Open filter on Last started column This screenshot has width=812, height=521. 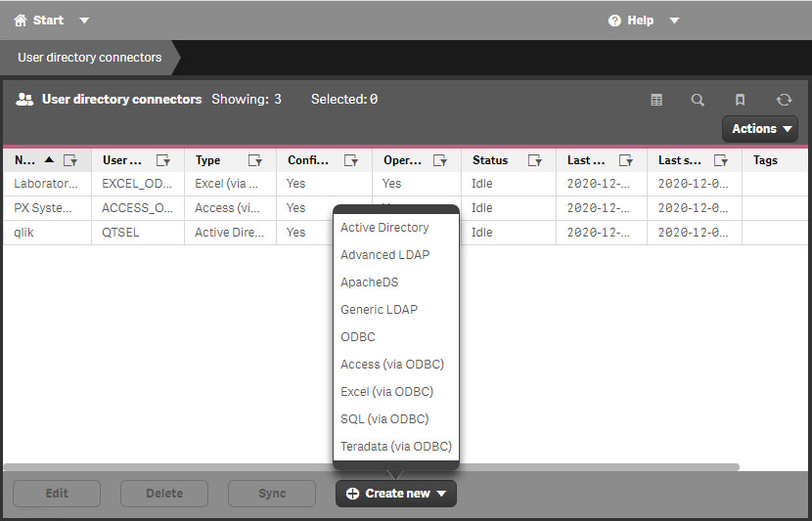[625, 160]
